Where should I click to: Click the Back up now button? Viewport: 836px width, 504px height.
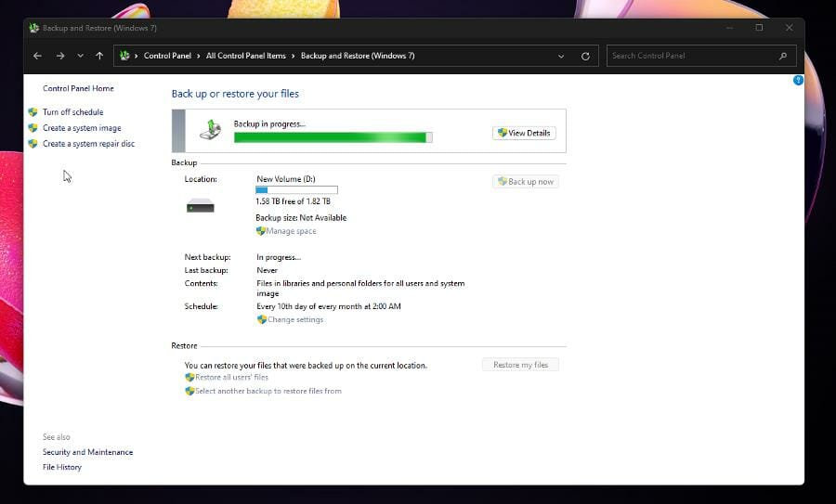526,182
